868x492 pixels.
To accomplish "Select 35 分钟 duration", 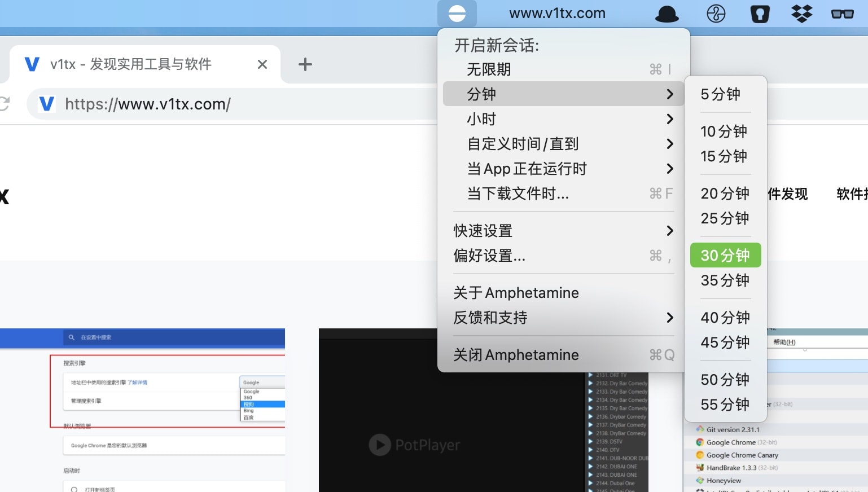I will pyautogui.click(x=726, y=280).
